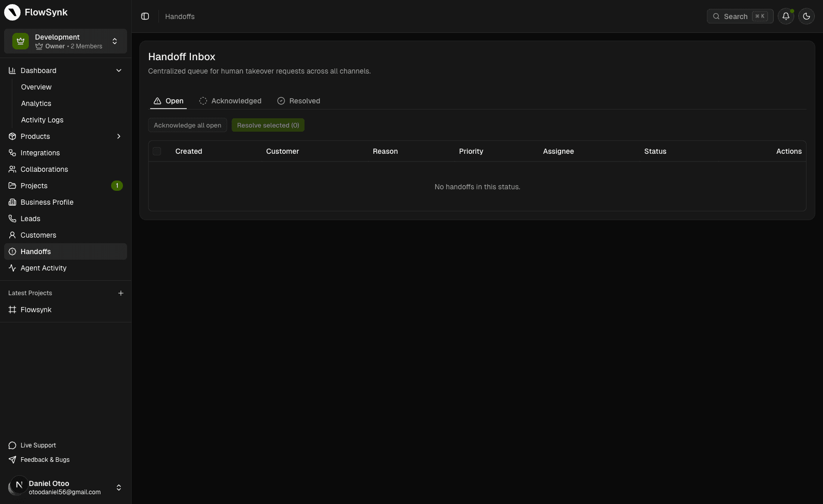Toggle dark mode with the moon icon
This screenshot has height=504, width=823.
(807, 16)
